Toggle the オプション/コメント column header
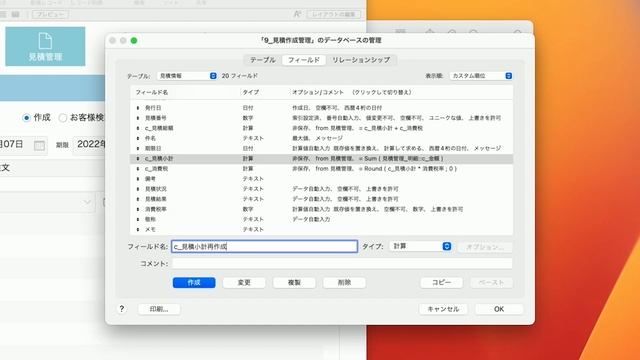The image size is (640, 360). click(352, 92)
